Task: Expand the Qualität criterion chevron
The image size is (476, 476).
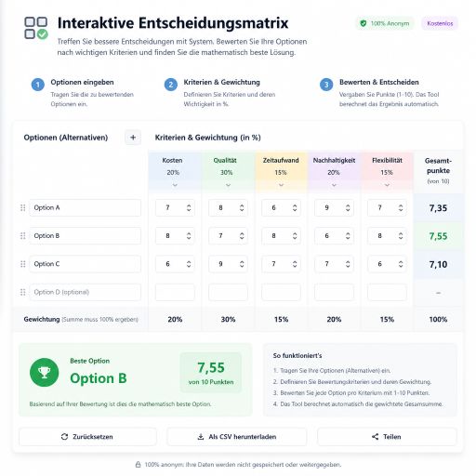Action: (x=228, y=185)
